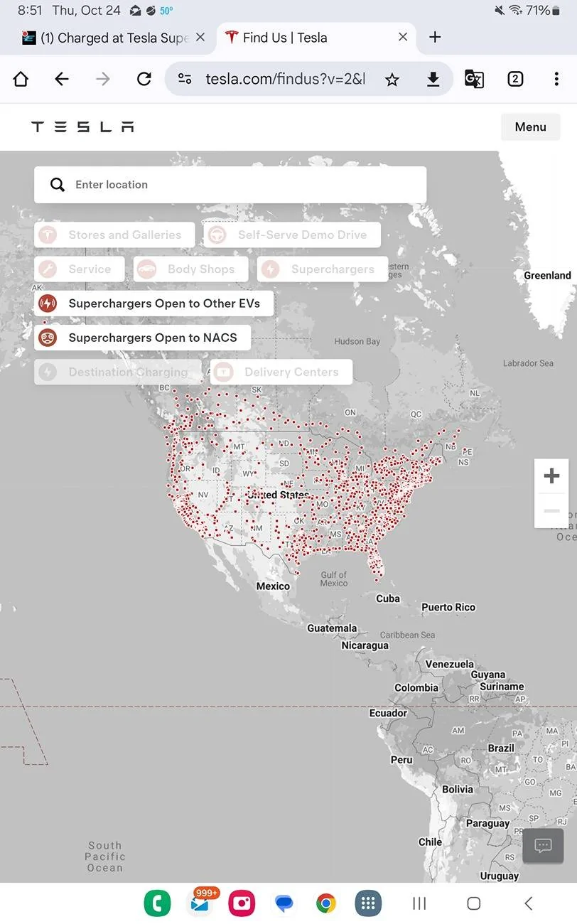Click the 'Caribbean Sea' map label
This screenshot has width=577, height=924.
[407, 635]
